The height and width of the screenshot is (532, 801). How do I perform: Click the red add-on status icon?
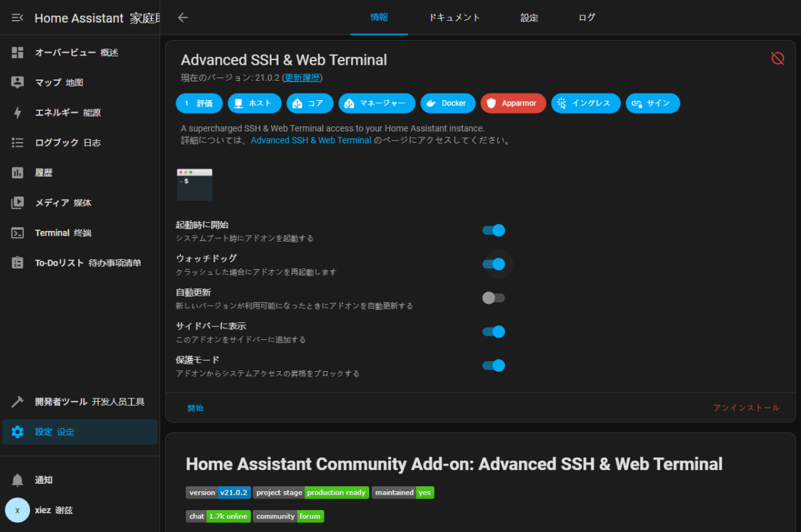(x=778, y=58)
